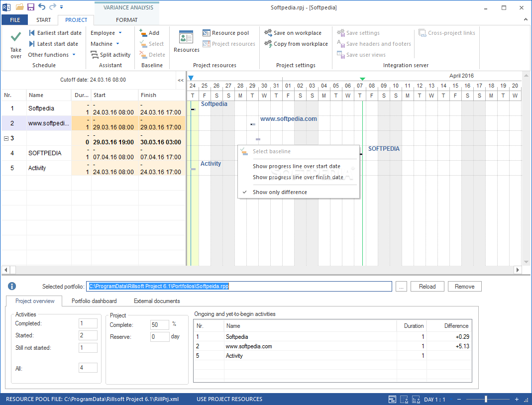Switch to the FORMAT ribbon tab
This screenshot has width=532, height=405.
(x=126, y=20)
